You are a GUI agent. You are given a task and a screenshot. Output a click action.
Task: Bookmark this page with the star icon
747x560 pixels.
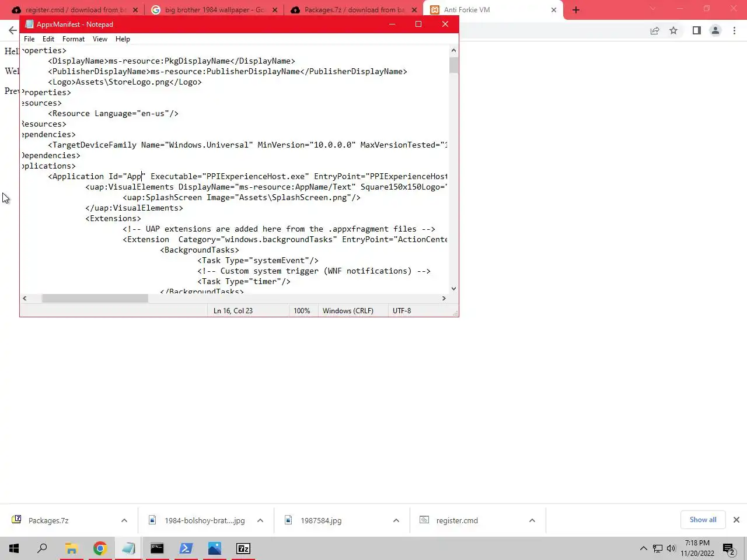(673, 31)
